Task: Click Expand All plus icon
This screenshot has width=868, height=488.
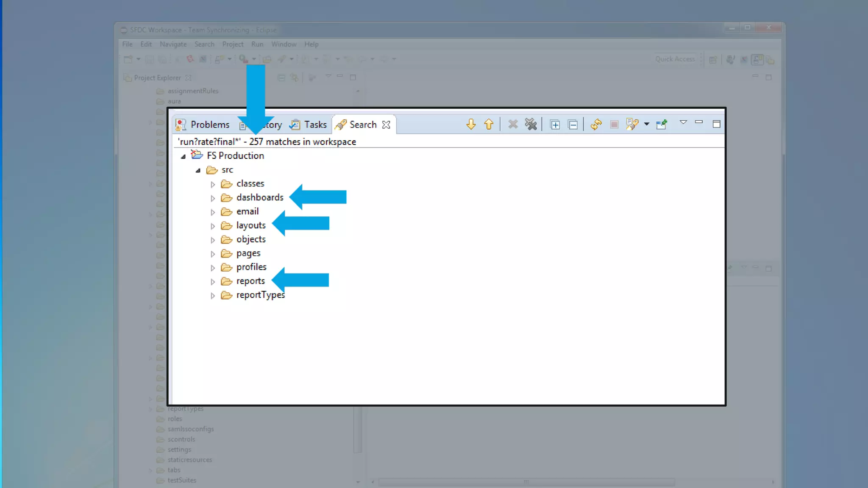Action: click(x=555, y=125)
